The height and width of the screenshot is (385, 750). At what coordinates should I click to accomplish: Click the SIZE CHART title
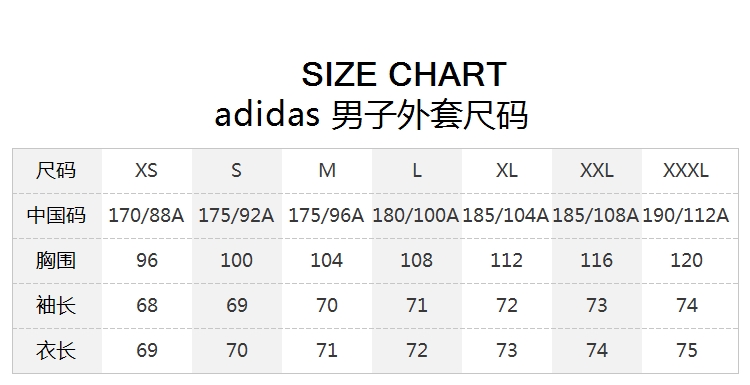pos(404,74)
